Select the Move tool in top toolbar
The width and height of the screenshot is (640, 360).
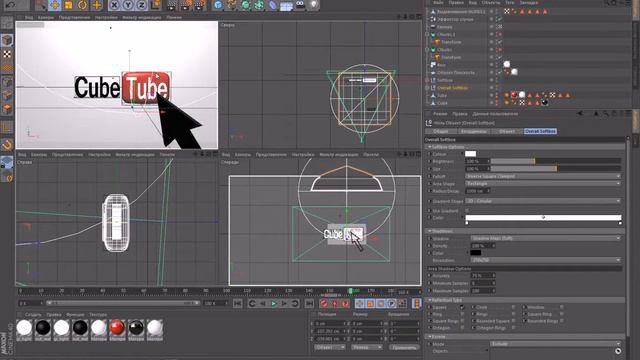tap(54, 5)
